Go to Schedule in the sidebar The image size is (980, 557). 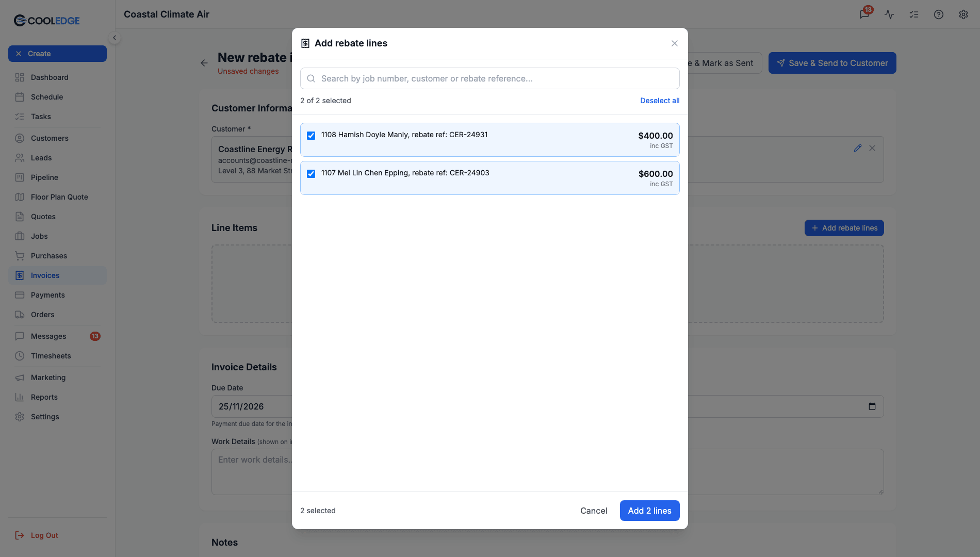pos(57,97)
